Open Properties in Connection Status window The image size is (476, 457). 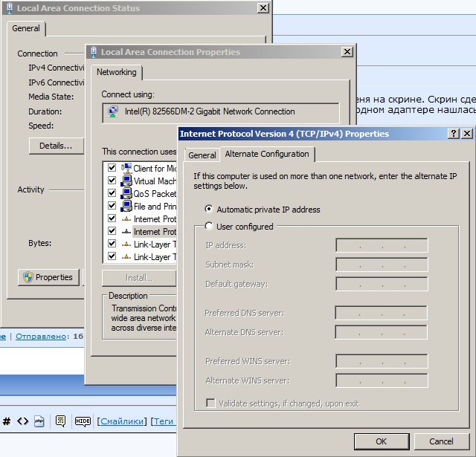(48, 277)
